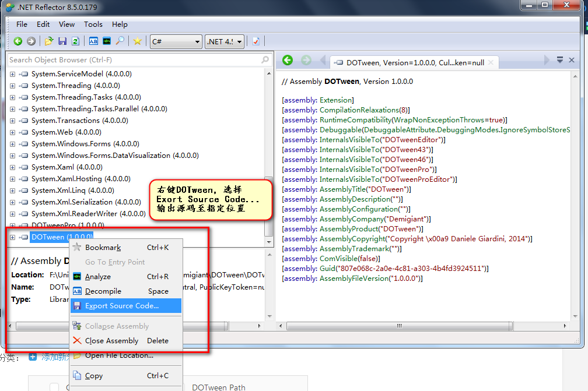Click the checkmark document toolbar icon
This screenshot has width=588, height=391.
click(256, 41)
